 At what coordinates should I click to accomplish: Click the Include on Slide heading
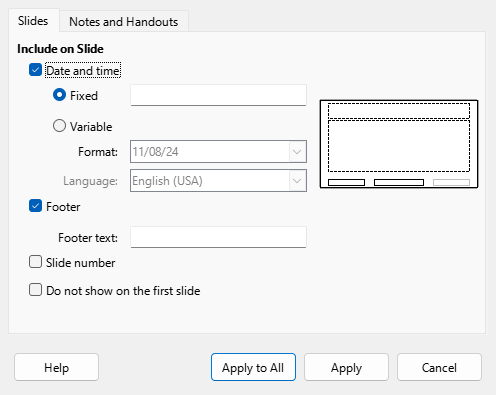[x=60, y=49]
